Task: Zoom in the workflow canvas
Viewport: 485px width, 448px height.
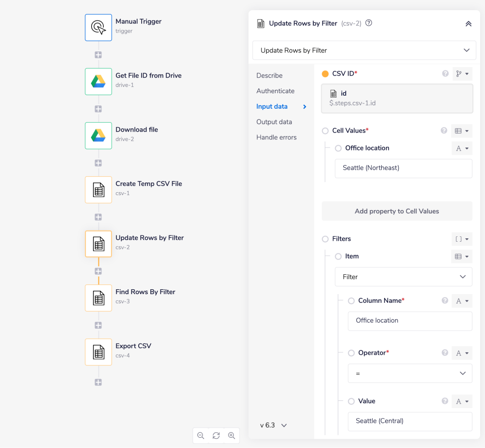Action: pos(231,435)
